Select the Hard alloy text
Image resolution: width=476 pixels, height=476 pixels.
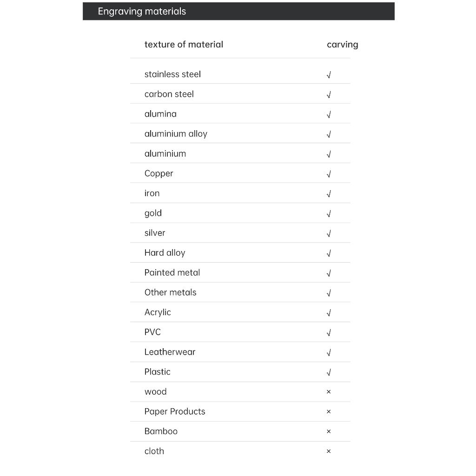pos(165,253)
